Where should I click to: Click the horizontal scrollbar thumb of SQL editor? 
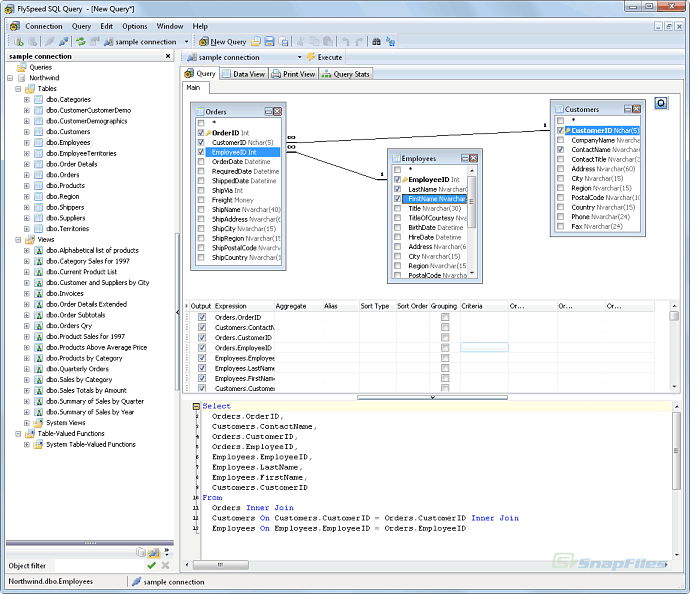[220, 565]
